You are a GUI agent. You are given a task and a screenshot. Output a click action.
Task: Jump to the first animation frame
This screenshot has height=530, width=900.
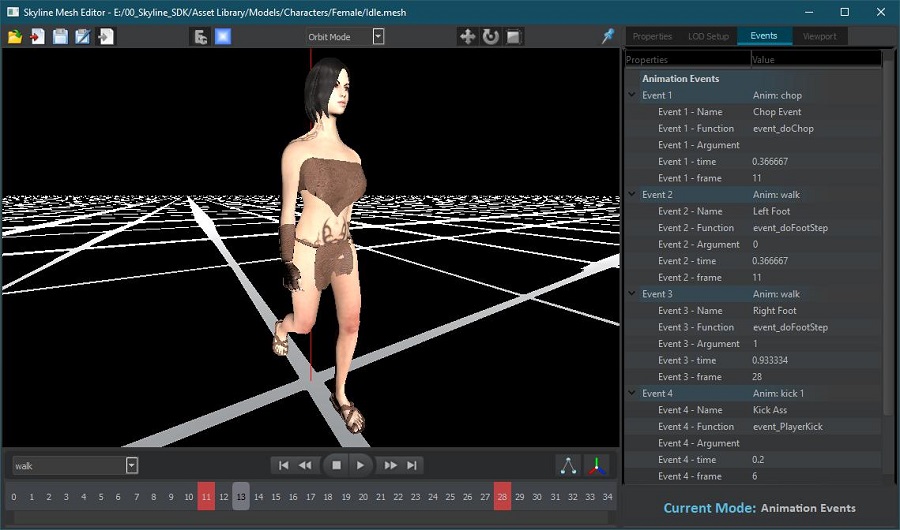click(x=284, y=465)
